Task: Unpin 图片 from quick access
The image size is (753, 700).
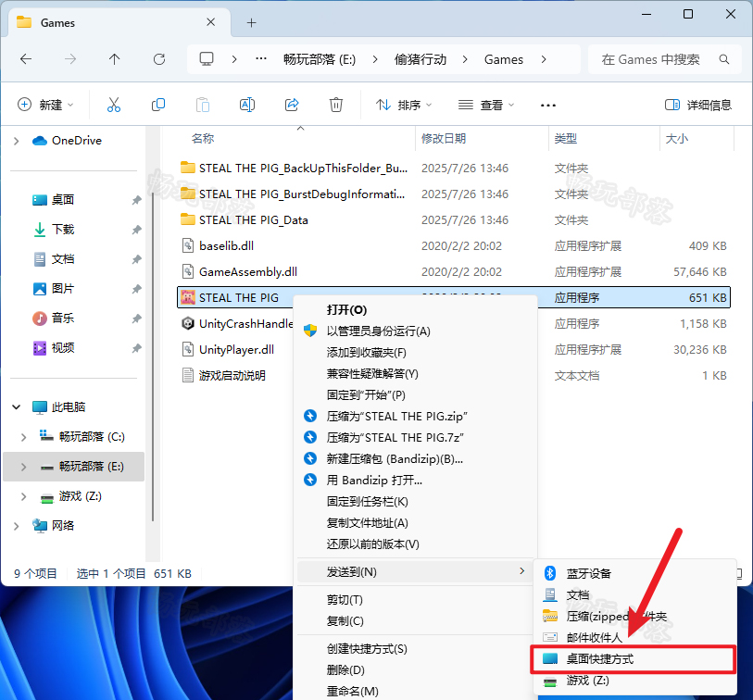Action: coord(137,289)
